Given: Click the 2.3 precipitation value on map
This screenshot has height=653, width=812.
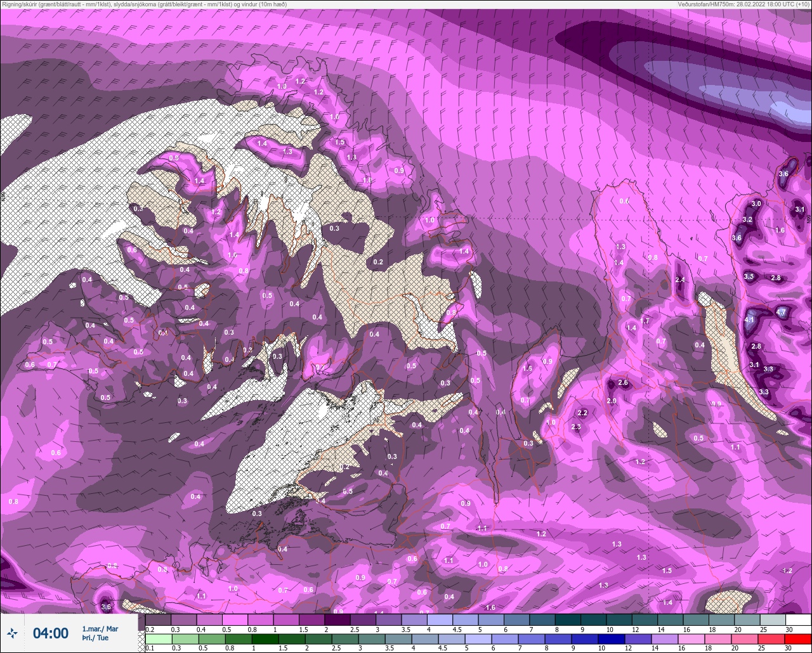Looking at the screenshot, I should 576,427.
